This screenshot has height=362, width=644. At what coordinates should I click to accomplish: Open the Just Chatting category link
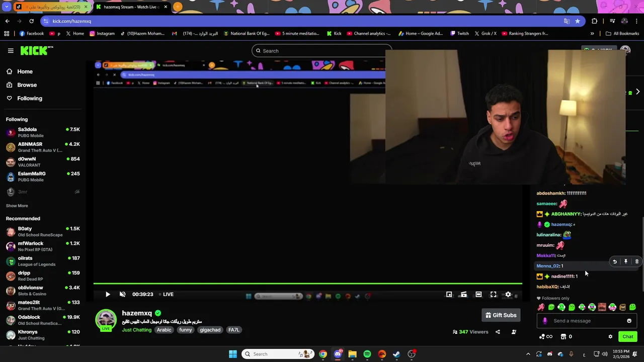point(136,330)
